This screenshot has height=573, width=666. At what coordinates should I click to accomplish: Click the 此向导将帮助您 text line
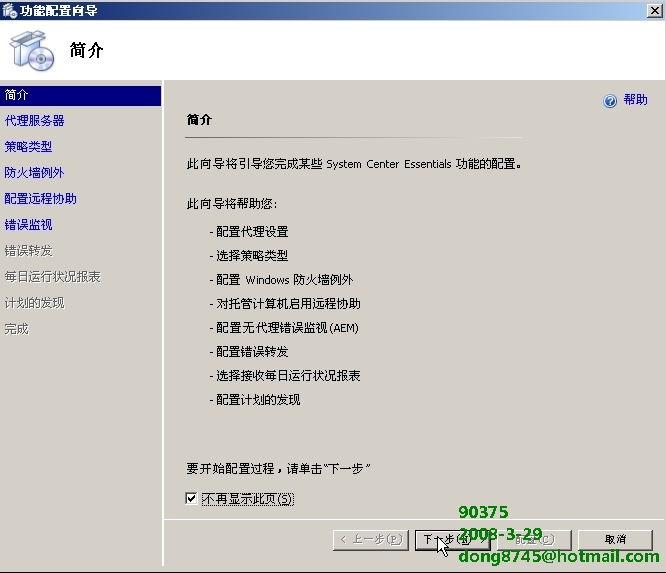point(232,204)
